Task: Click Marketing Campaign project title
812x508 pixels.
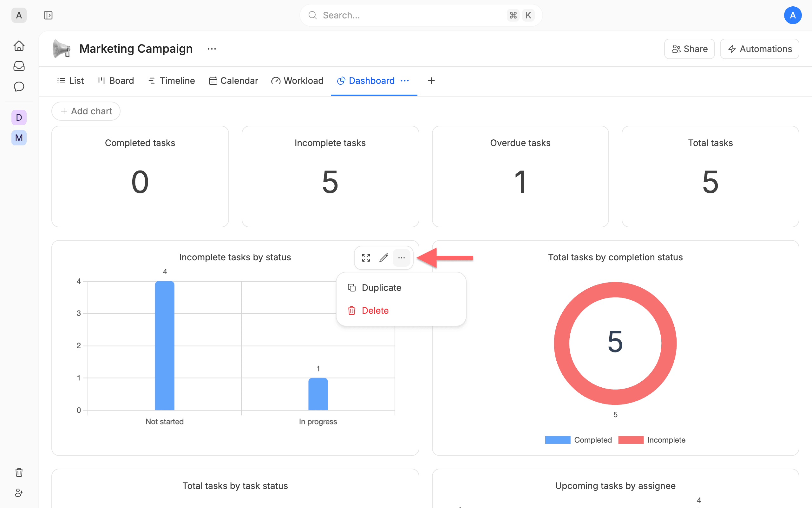Action: (x=136, y=49)
